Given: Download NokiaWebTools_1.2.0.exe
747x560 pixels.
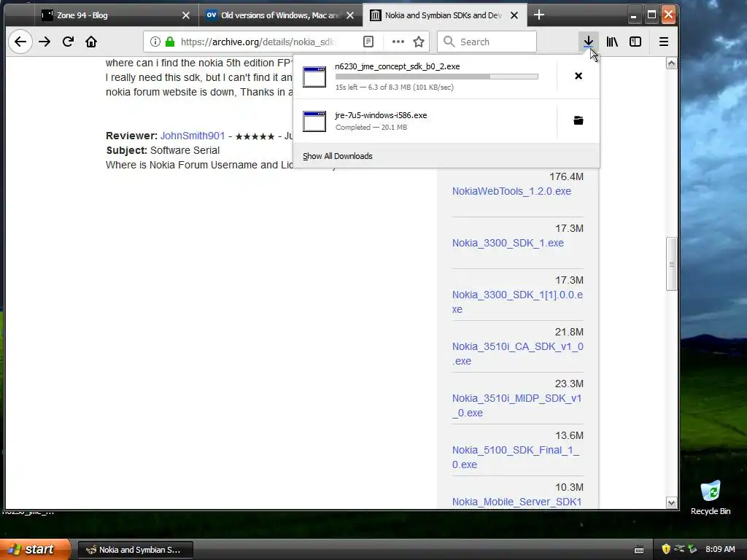Looking at the screenshot, I should [x=511, y=191].
